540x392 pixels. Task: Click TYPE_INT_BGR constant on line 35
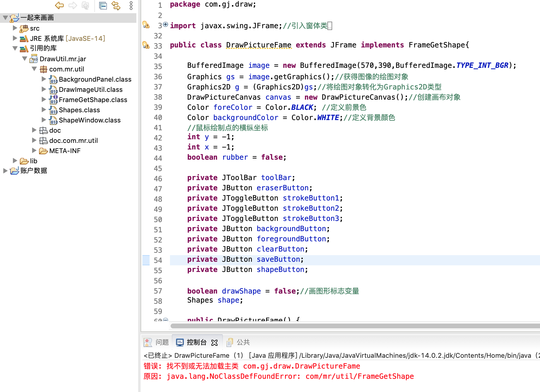[482, 65]
